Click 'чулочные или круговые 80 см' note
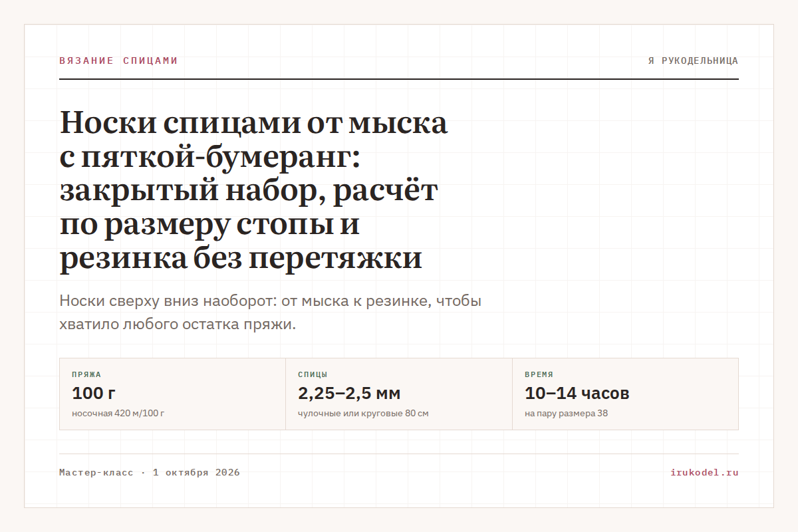This screenshot has width=798, height=532. (x=363, y=414)
